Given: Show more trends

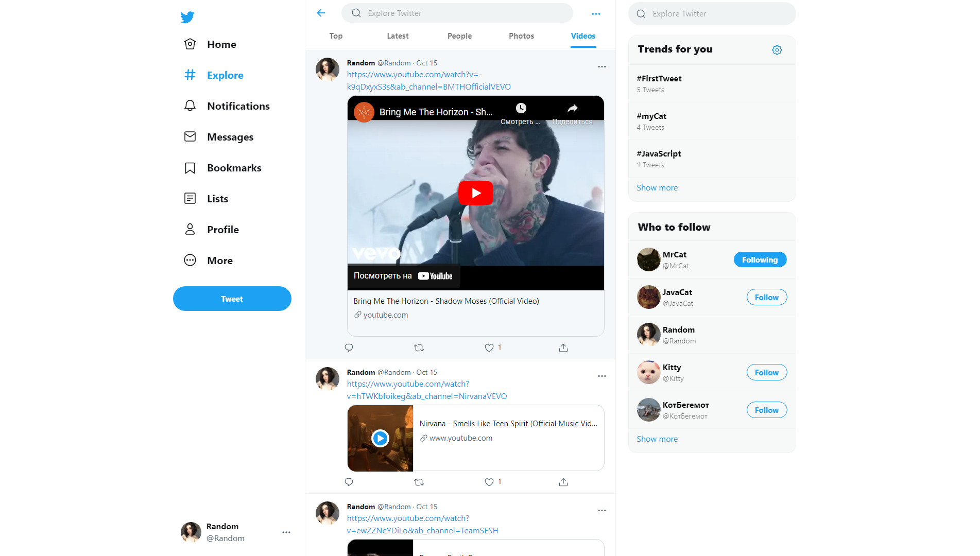Looking at the screenshot, I should tap(657, 188).
